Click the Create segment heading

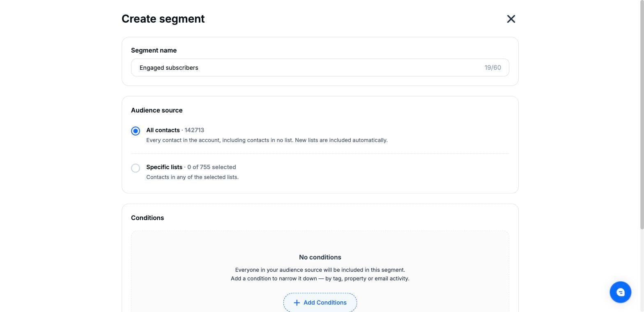163,19
